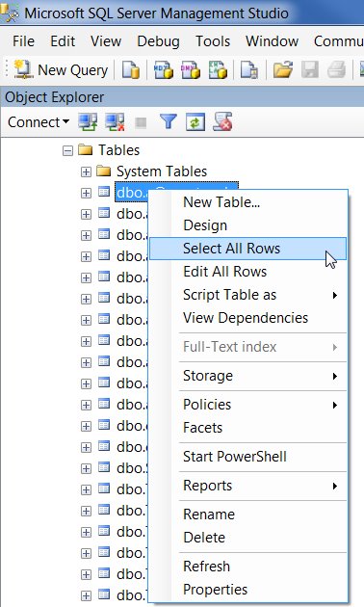Open the Debug menu

tap(158, 41)
